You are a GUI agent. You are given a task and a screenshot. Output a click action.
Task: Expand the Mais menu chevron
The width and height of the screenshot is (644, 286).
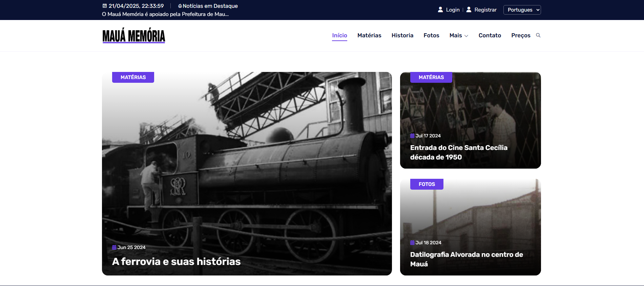pos(466,36)
